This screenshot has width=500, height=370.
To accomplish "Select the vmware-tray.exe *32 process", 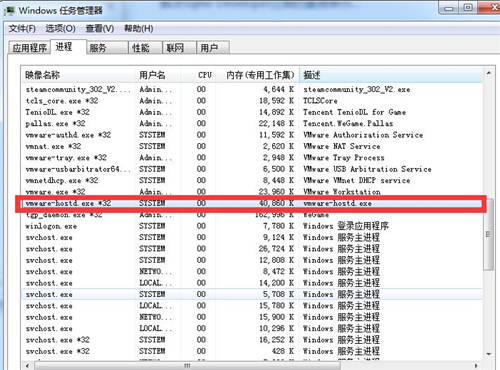I will pyautogui.click(x=252, y=158).
